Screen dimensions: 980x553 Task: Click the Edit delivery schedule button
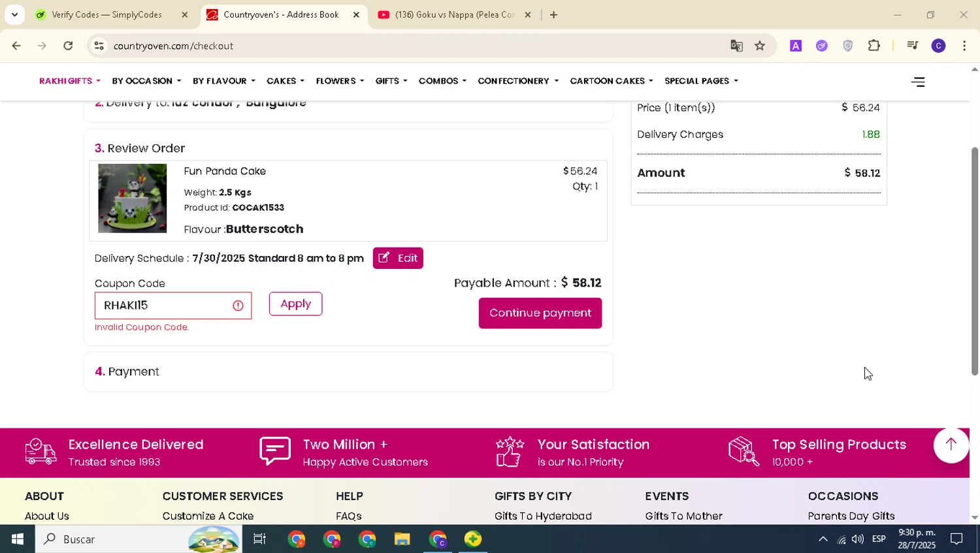click(x=398, y=258)
